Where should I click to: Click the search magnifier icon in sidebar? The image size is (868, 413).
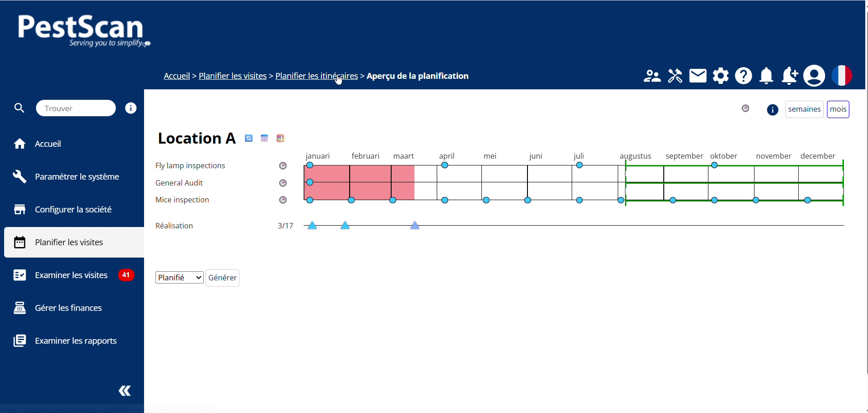click(19, 108)
